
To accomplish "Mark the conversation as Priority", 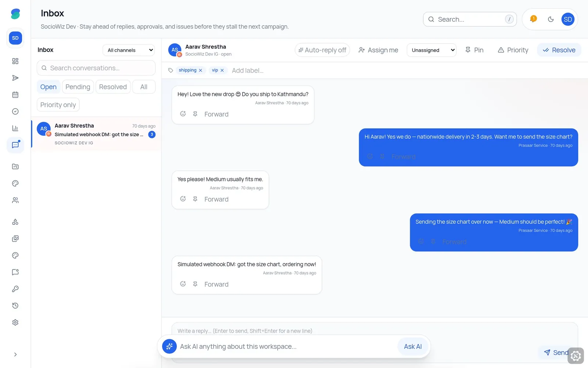I will (513, 50).
